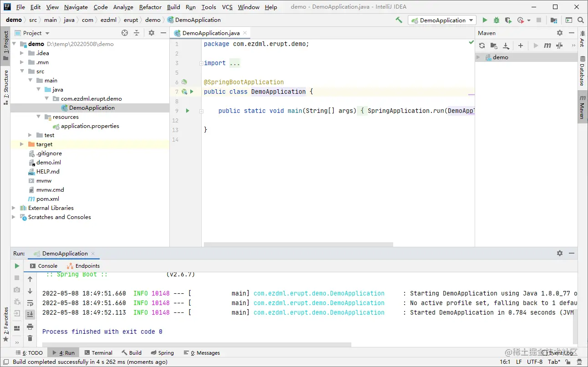Viewport: 588px width, 367px height.
Task: Click the Run with Profiler icon
Action: point(521,20)
